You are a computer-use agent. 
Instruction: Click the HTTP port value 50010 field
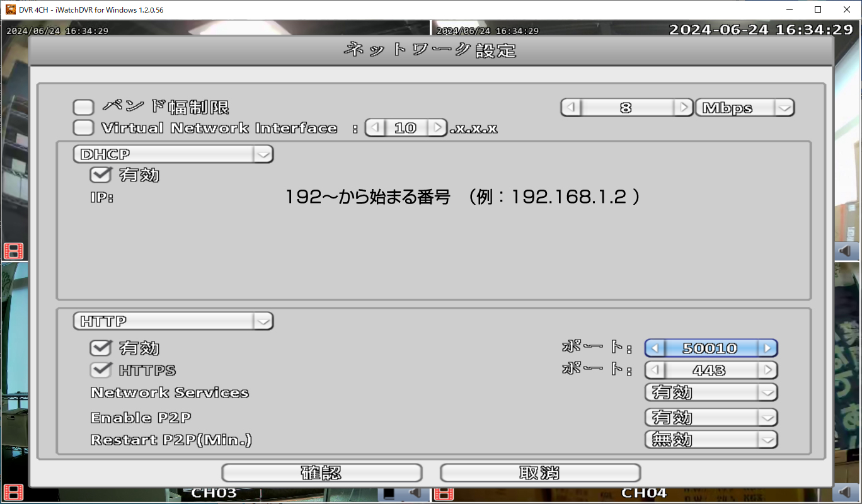click(x=711, y=348)
